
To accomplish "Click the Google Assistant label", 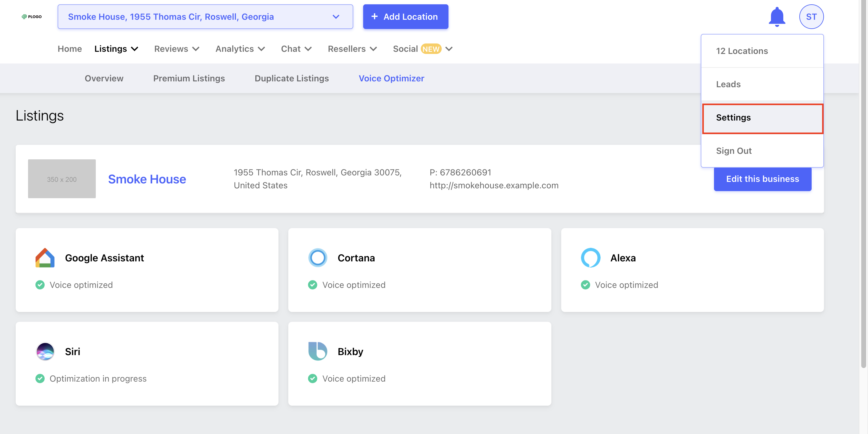I will click(x=104, y=258).
